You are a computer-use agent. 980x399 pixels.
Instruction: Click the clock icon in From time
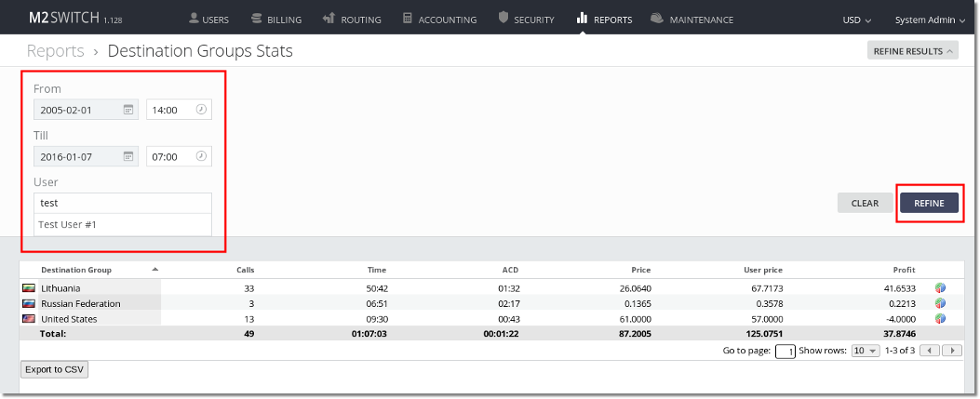pos(201,110)
